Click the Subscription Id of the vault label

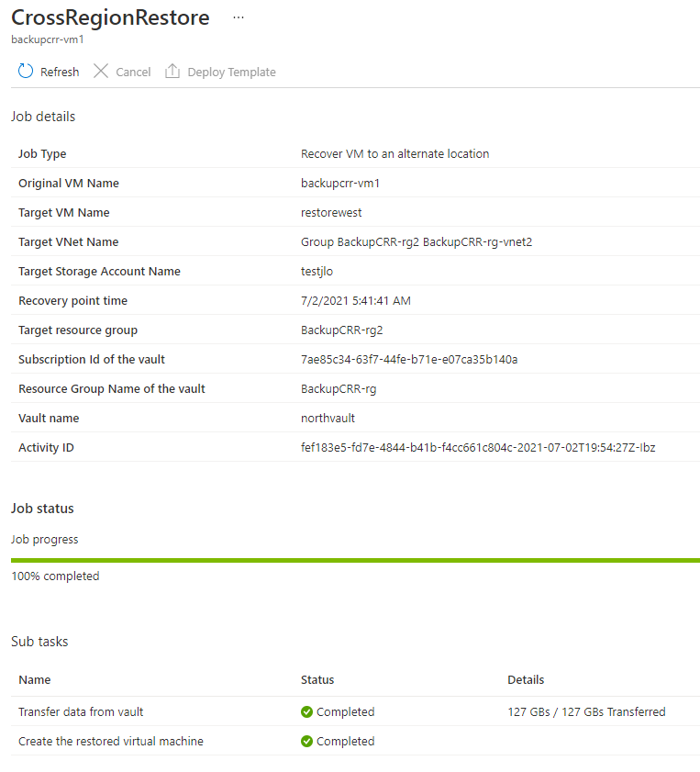92,360
